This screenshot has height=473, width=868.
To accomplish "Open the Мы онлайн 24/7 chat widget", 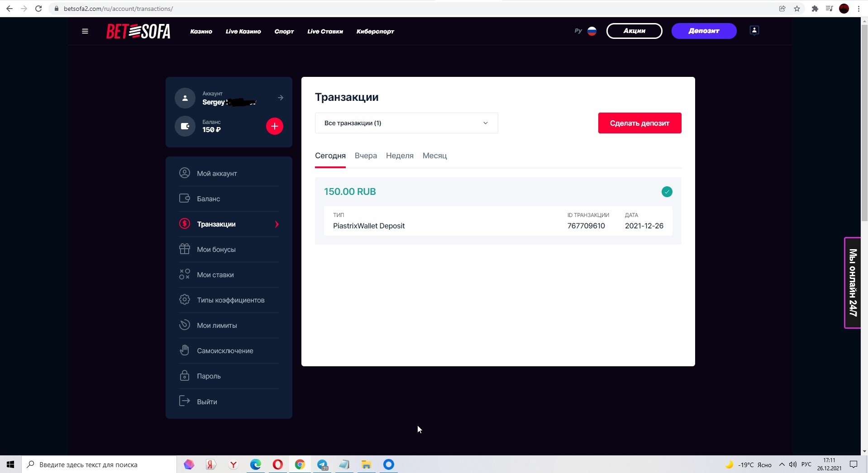I will pyautogui.click(x=852, y=283).
